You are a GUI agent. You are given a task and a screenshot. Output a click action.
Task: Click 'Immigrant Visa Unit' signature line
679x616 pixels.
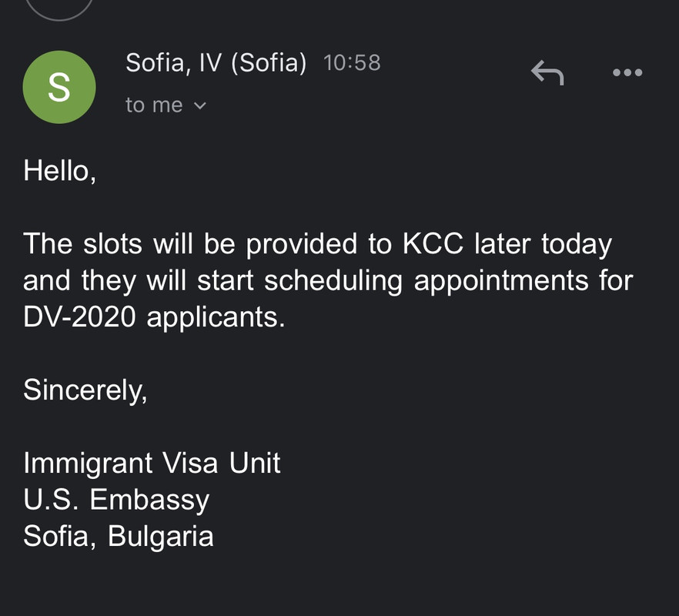point(152,463)
